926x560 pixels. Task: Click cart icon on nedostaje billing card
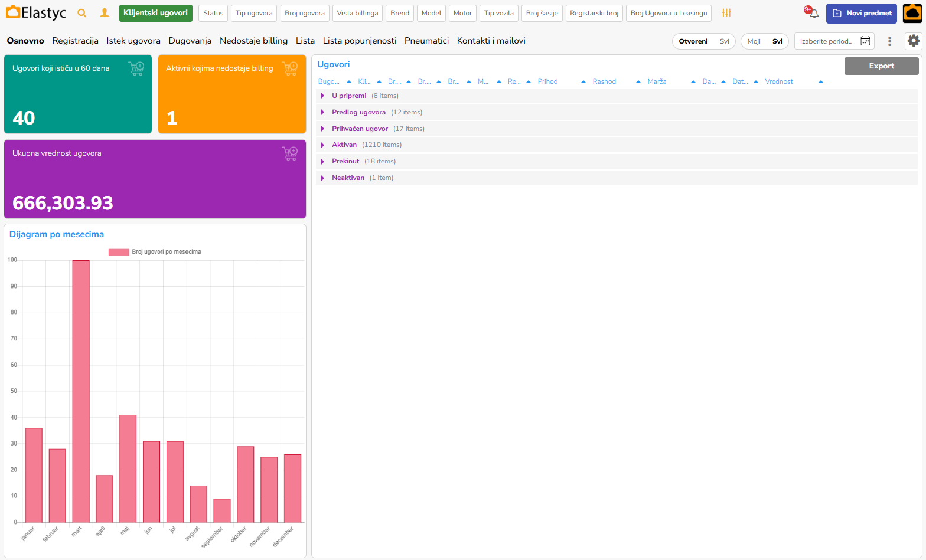click(290, 68)
